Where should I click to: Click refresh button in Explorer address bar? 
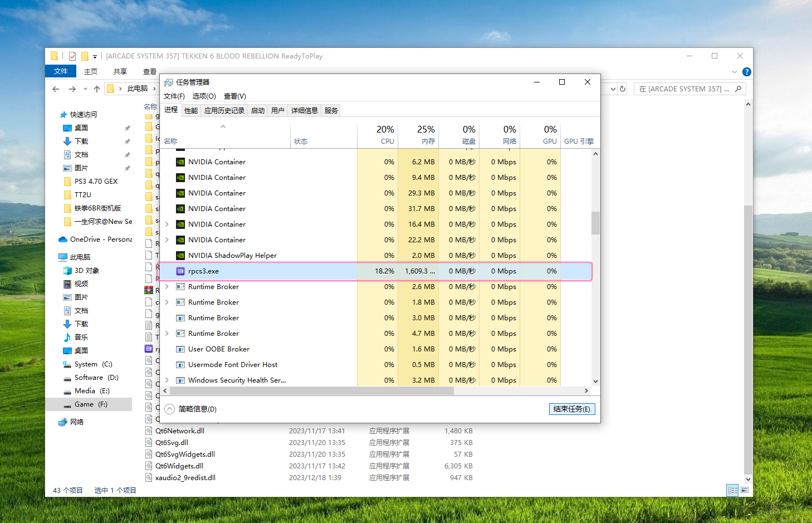pyautogui.click(x=623, y=89)
